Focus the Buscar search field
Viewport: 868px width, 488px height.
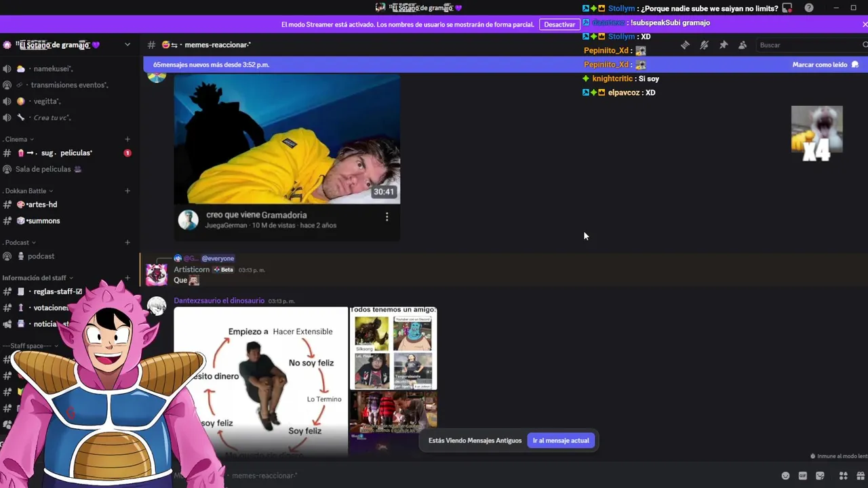811,45
